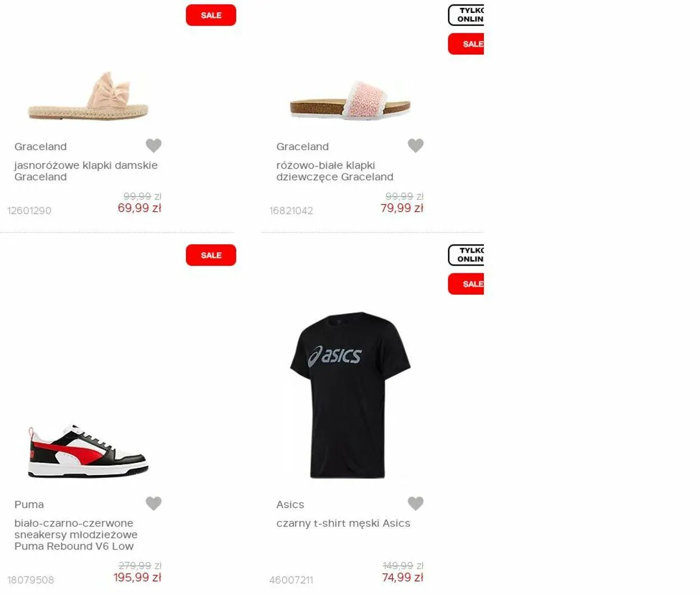Viewport: 700px width, 595px height.
Task: Open the pink fuzzy slipper image
Action: pyautogui.click(x=351, y=100)
